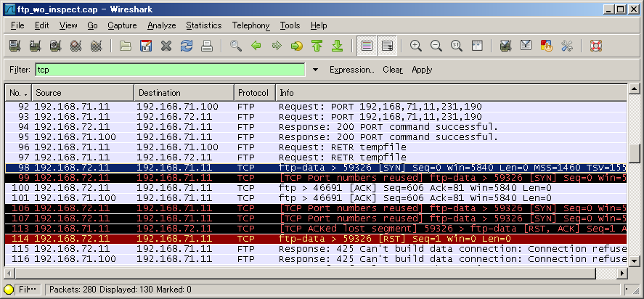Apply the display filter
The height and width of the screenshot is (299, 644).
(x=422, y=70)
